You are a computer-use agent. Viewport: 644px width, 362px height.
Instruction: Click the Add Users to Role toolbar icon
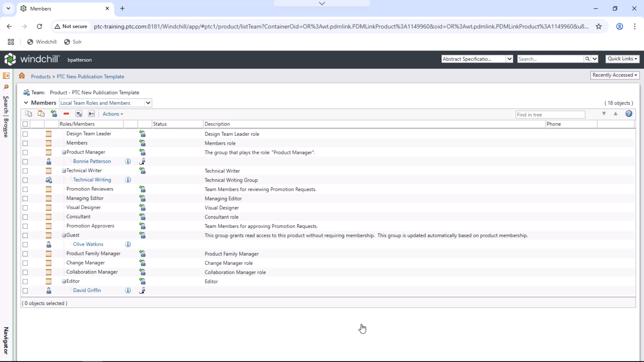(54, 114)
